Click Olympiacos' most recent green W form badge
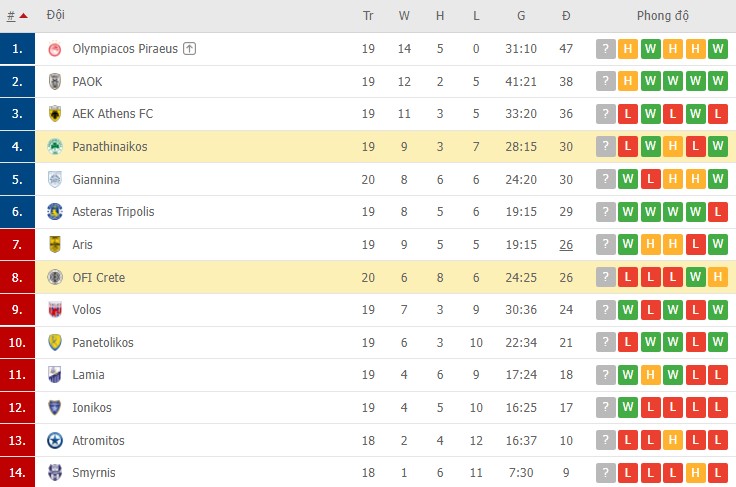The height and width of the screenshot is (487, 736). pyautogui.click(x=717, y=49)
